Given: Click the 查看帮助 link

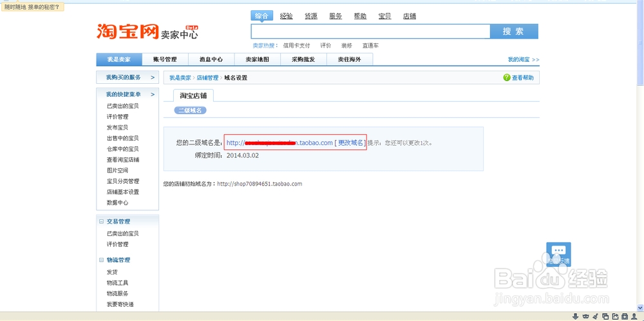Looking at the screenshot, I should (523, 78).
